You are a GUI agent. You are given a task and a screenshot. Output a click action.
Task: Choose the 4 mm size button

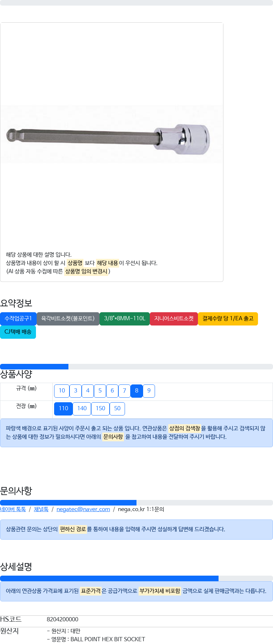(x=88, y=391)
